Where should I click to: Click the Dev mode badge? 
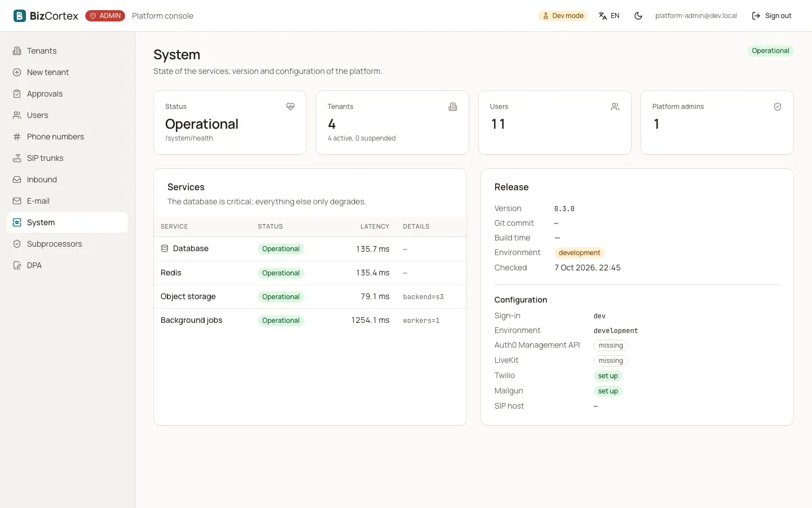click(x=563, y=16)
